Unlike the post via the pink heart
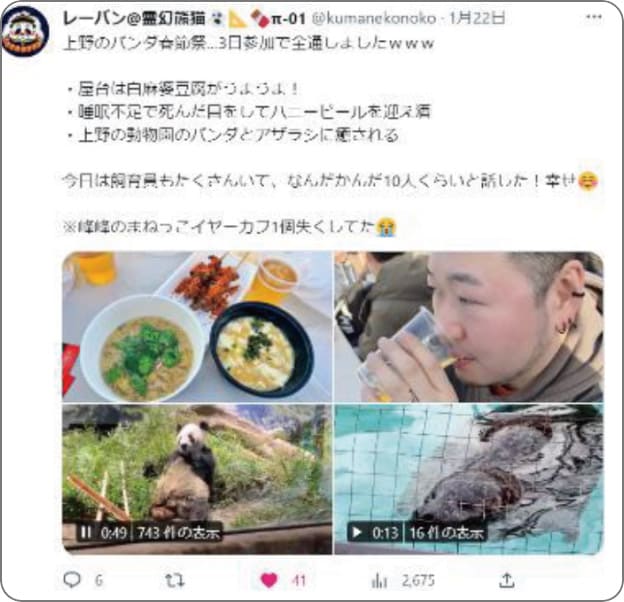Viewport: 624px width, 602px height. [269, 581]
